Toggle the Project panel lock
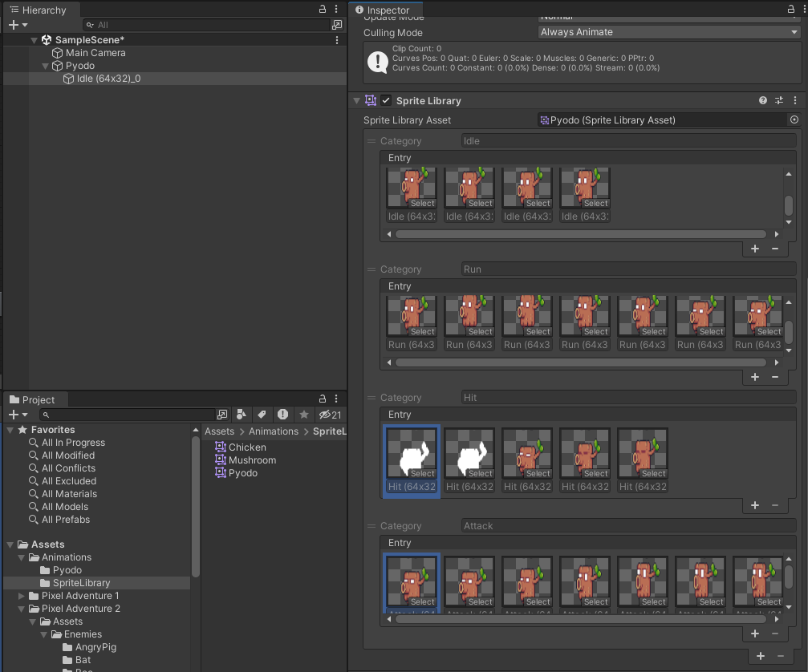 [322, 399]
